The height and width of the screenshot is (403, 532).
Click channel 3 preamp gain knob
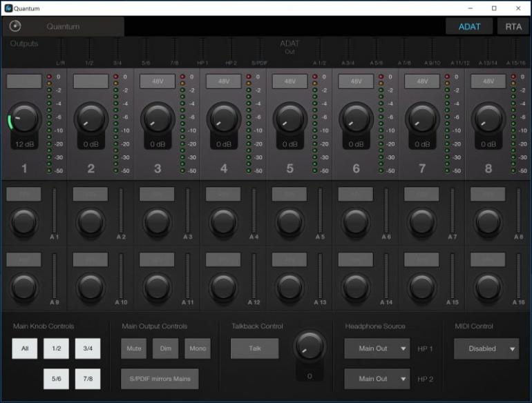pos(158,118)
